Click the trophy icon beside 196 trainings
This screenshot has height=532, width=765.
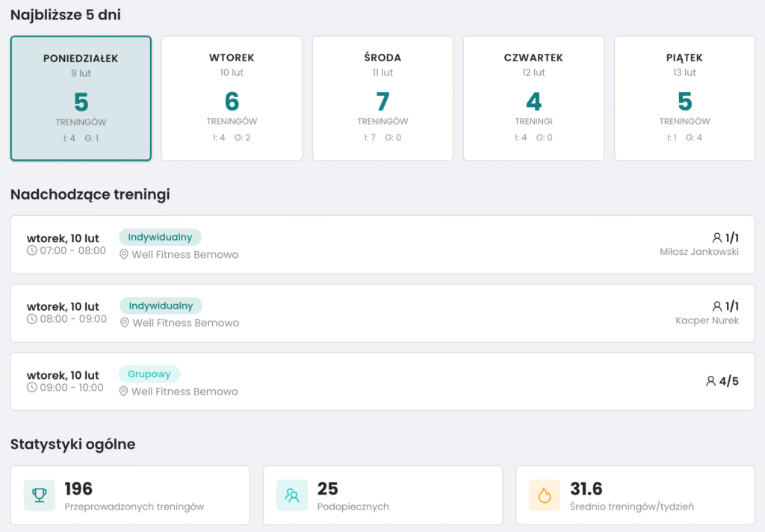coord(40,495)
